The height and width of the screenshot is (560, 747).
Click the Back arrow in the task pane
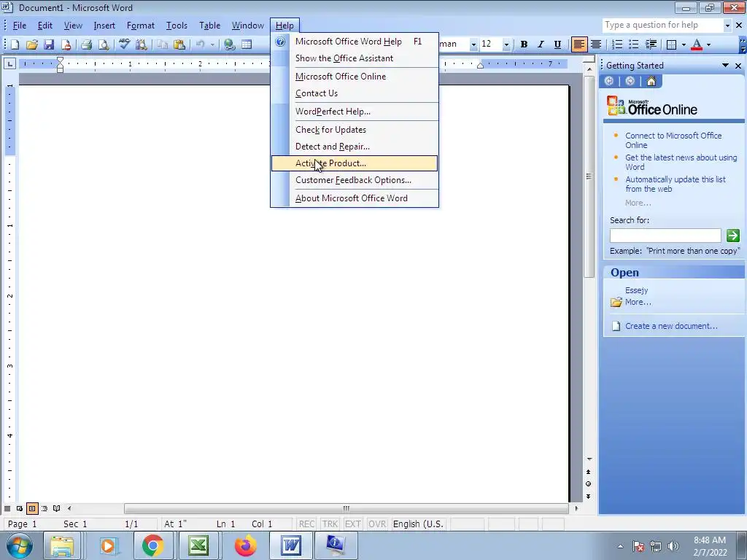(609, 82)
